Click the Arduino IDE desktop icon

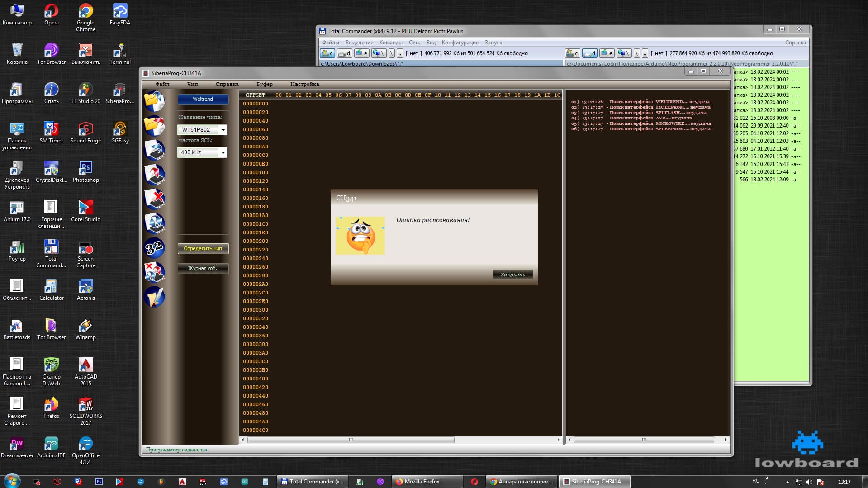(51, 448)
